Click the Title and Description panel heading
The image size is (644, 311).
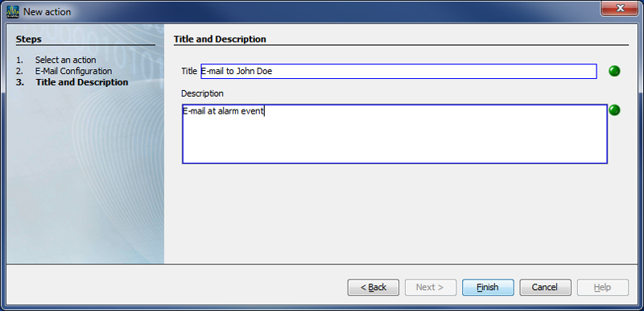tap(220, 39)
